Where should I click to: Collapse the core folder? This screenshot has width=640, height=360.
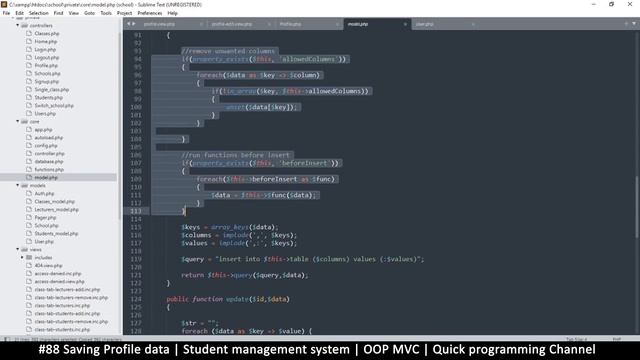[18, 121]
